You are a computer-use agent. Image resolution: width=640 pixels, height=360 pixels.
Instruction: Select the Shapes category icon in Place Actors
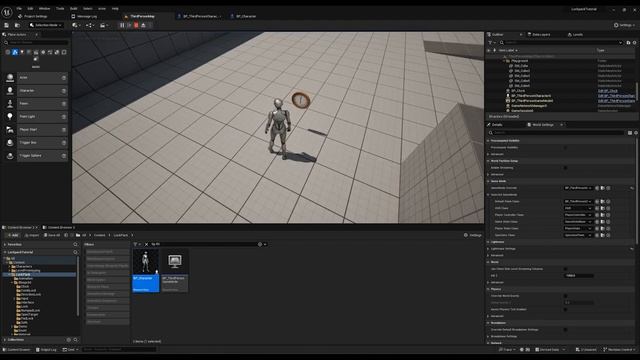29,52
